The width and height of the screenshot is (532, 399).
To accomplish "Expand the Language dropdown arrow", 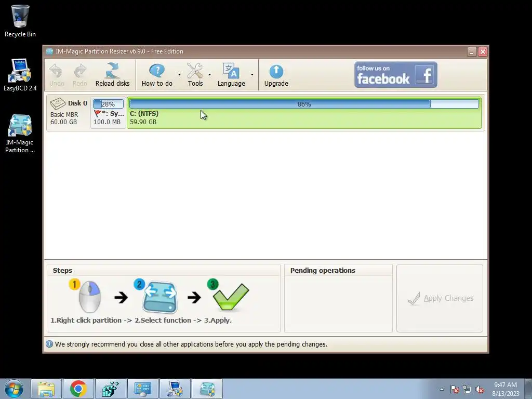I will coord(252,74).
